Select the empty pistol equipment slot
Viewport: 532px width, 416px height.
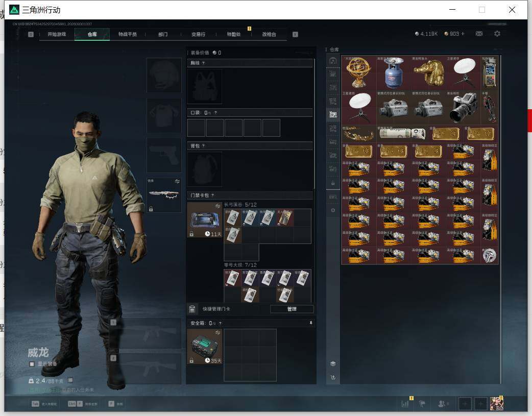(x=164, y=155)
